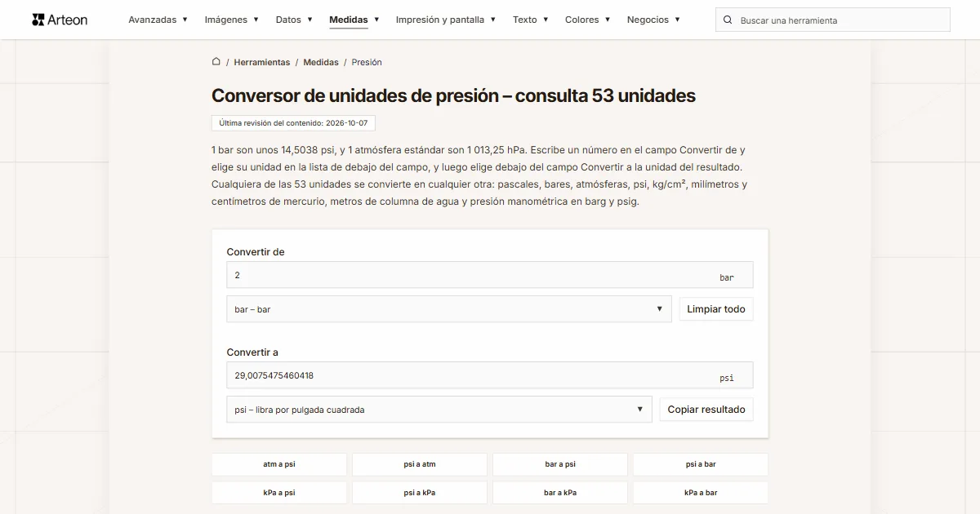
Task: Open the Negocios menu
Action: coord(654,20)
